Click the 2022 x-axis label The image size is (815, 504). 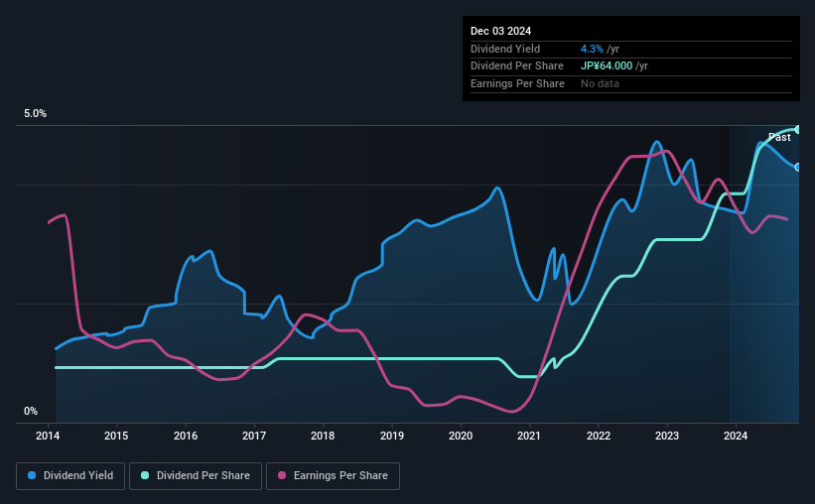[599, 436]
